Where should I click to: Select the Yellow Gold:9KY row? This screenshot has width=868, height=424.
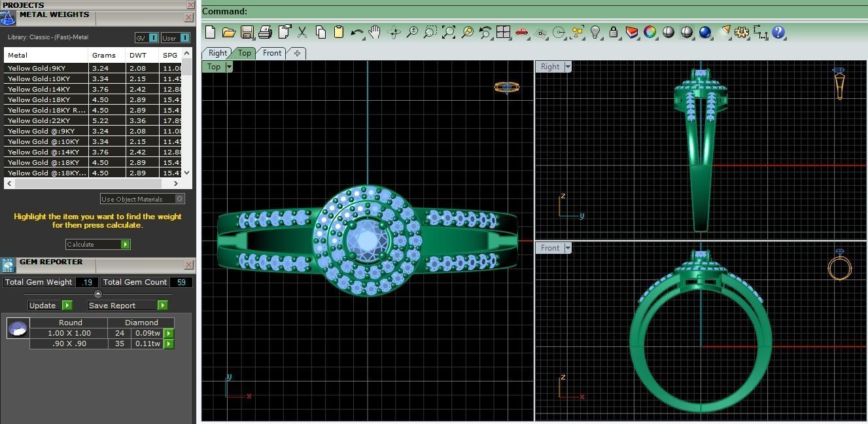tap(94, 68)
